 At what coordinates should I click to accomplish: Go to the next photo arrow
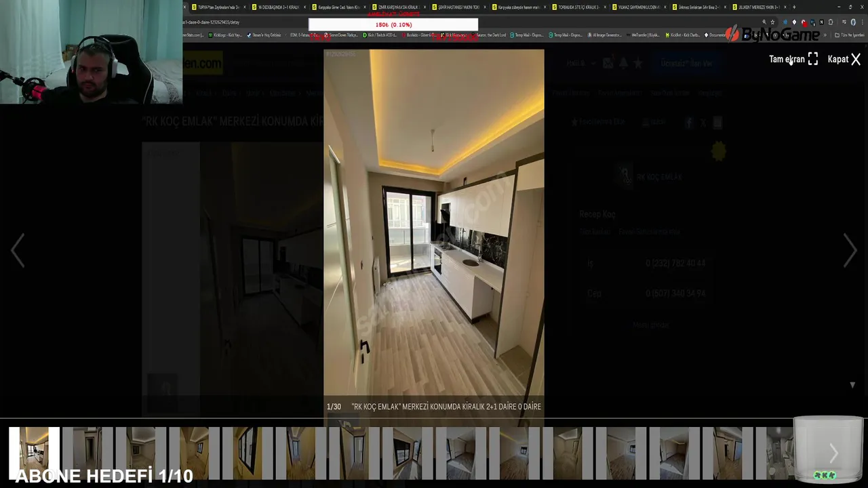(850, 250)
